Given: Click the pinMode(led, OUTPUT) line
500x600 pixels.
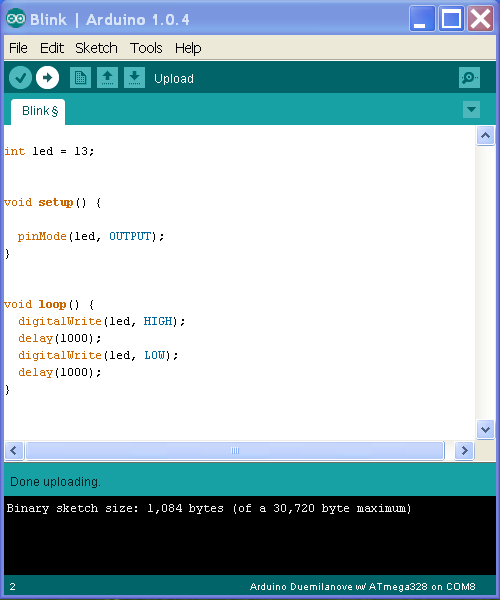Looking at the screenshot, I should pos(91,236).
